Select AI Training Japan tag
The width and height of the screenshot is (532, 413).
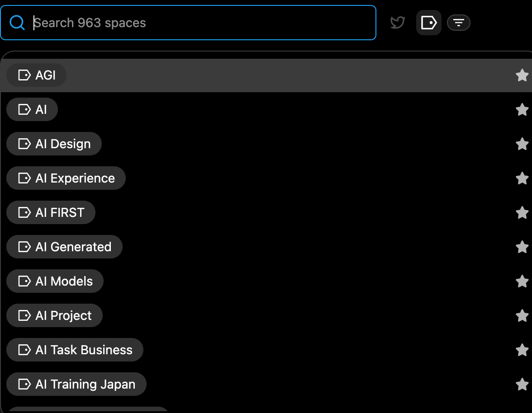coord(76,384)
